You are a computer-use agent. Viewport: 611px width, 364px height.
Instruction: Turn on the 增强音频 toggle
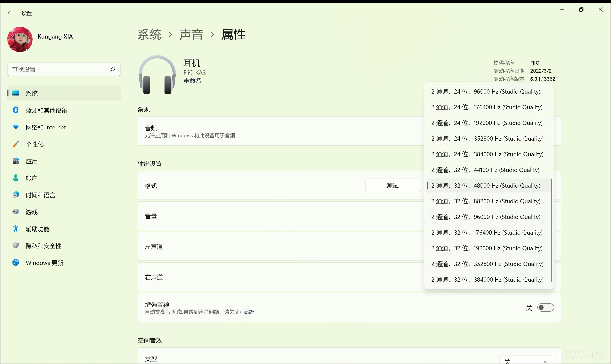click(x=546, y=308)
